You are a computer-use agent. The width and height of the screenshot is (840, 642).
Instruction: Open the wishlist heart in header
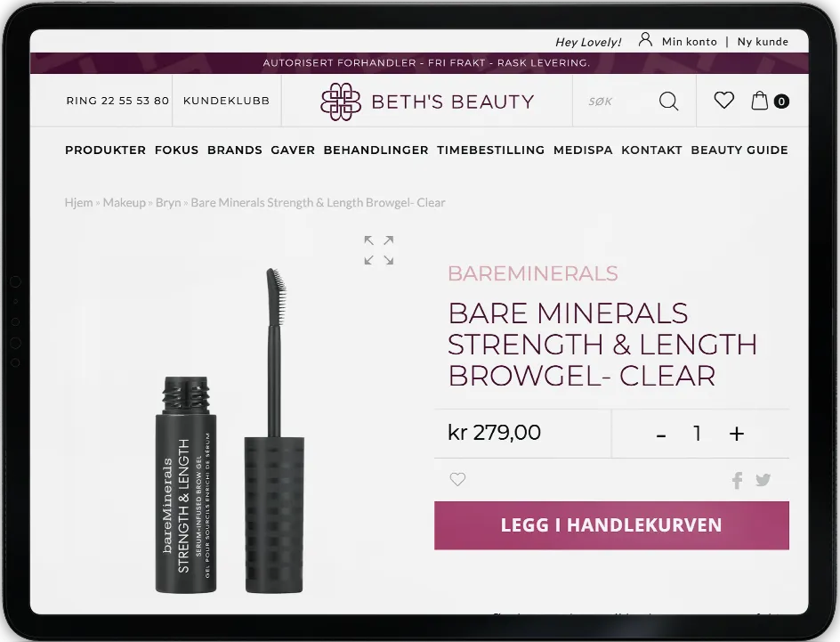(x=723, y=101)
